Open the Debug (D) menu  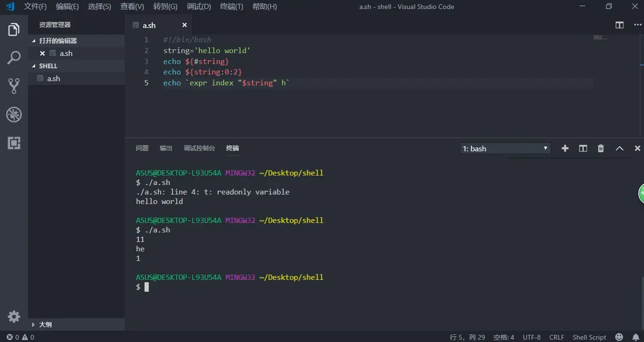[199, 7]
